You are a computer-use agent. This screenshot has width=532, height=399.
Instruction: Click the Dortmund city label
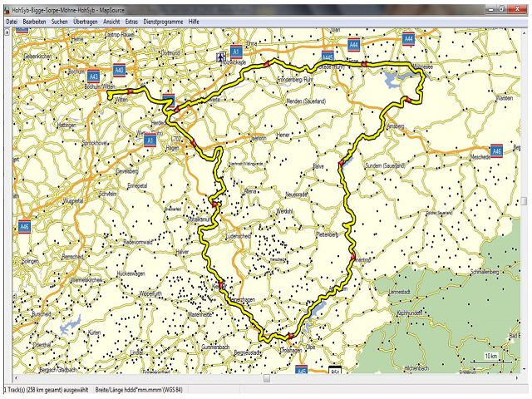pos(170,53)
